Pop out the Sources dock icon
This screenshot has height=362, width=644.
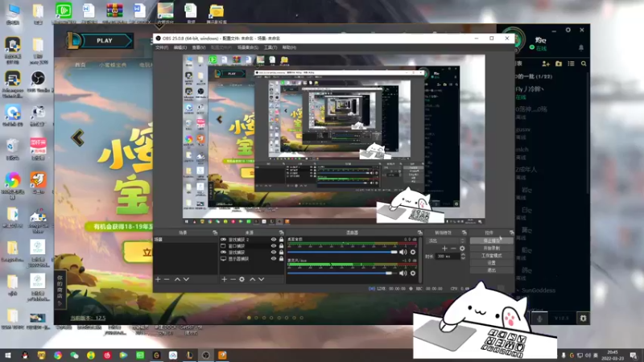(281, 232)
